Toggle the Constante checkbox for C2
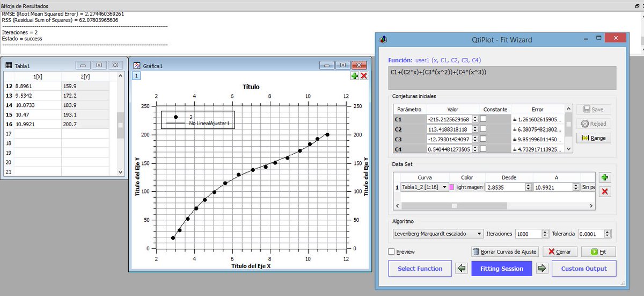Viewport: 644px width, 296px height. coord(484,129)
